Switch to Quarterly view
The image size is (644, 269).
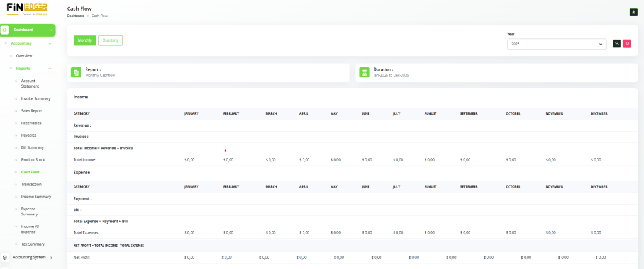(x=110, y=40)
